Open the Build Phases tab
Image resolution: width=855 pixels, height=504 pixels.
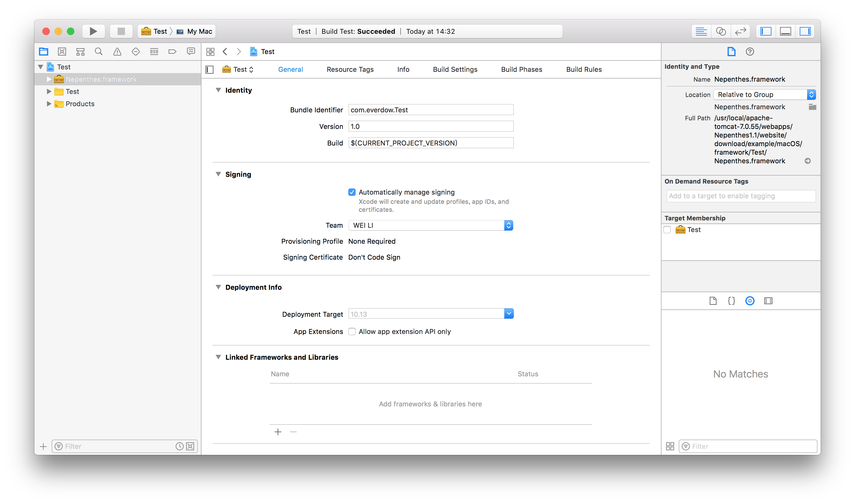click(522, 70)
